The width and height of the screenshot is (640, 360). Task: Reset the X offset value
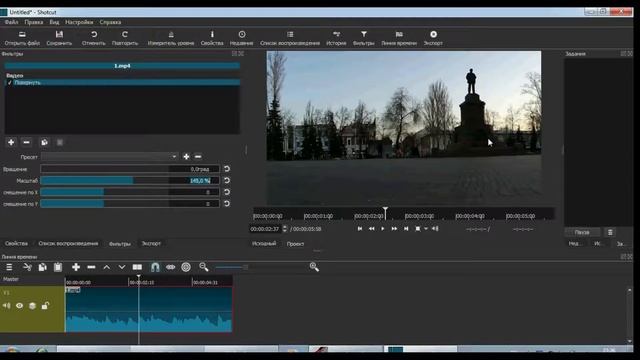[227, 192]
